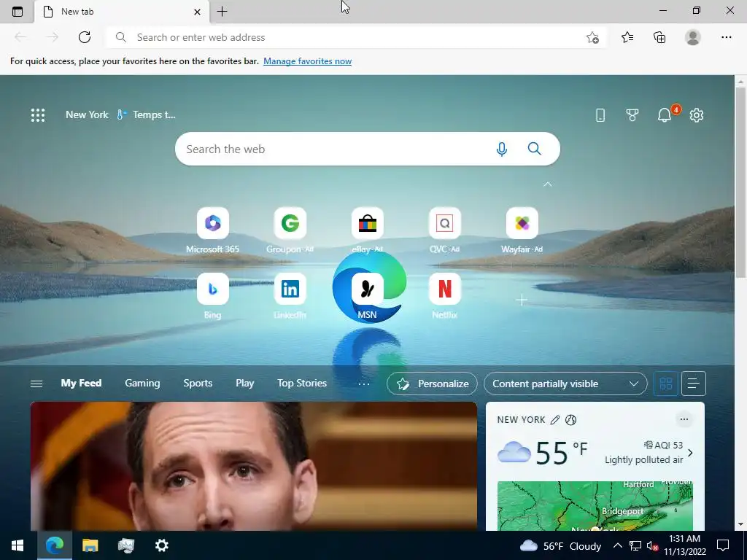Open Collections icon in toolbar
The height and width of the screenshot is (560, 747).
point(659,37)
